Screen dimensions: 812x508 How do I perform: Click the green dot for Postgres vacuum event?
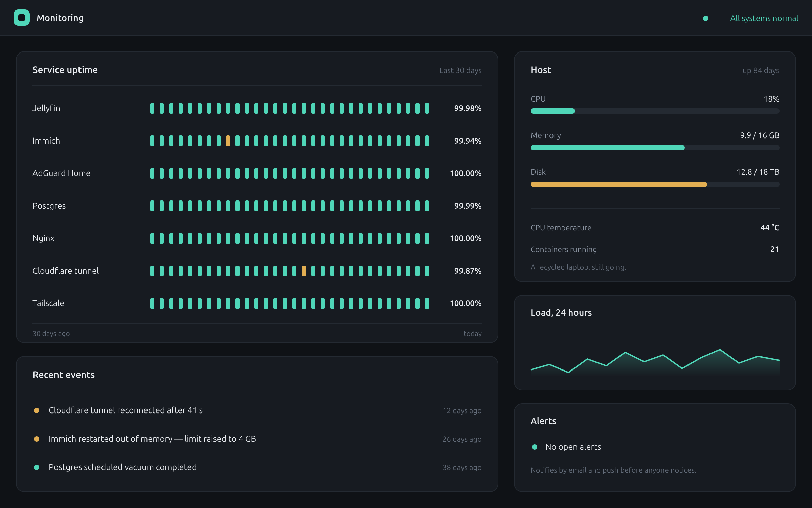click(x=37, y=467)
